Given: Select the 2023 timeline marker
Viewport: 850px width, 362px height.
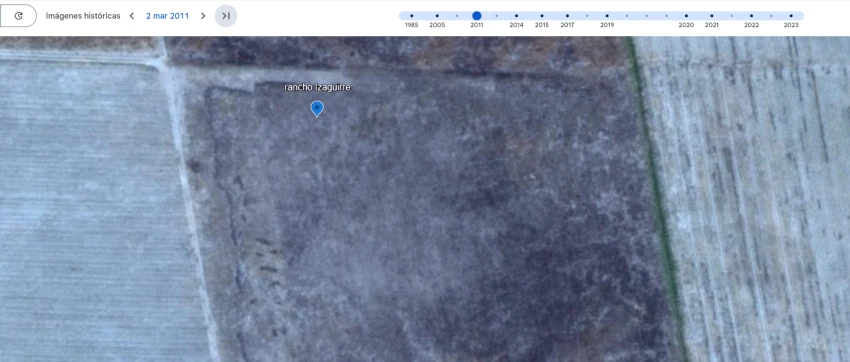Looking at the screenshot, I should [x=791, y=16].
